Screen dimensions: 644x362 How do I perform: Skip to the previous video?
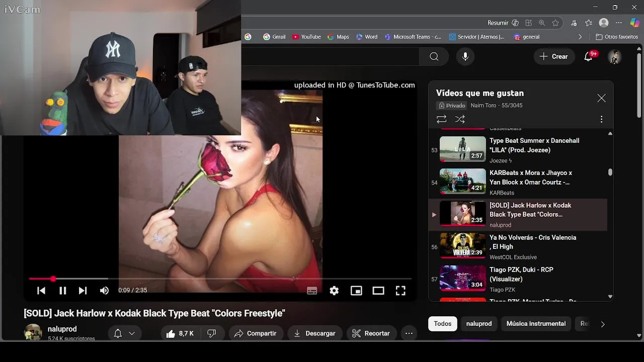point(41,291)
